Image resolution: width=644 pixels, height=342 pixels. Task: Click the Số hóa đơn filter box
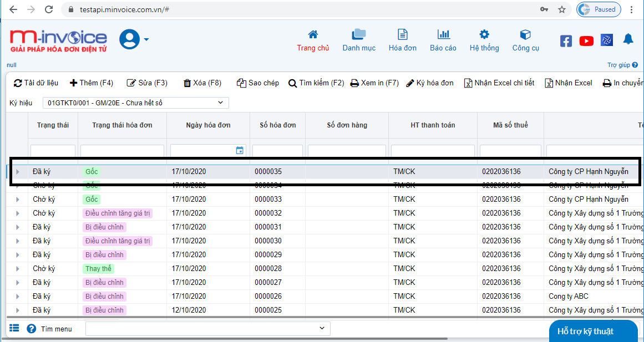277,151
